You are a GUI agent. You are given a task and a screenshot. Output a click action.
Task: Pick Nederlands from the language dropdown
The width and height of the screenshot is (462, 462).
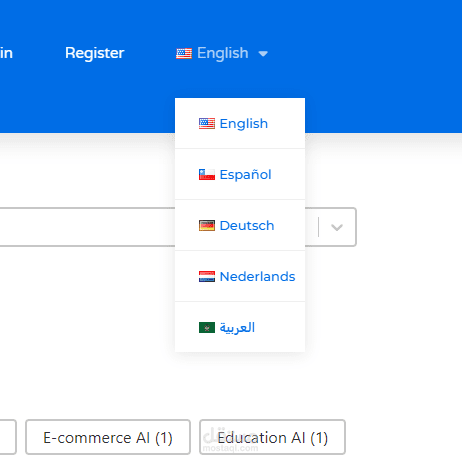(240, 276)
